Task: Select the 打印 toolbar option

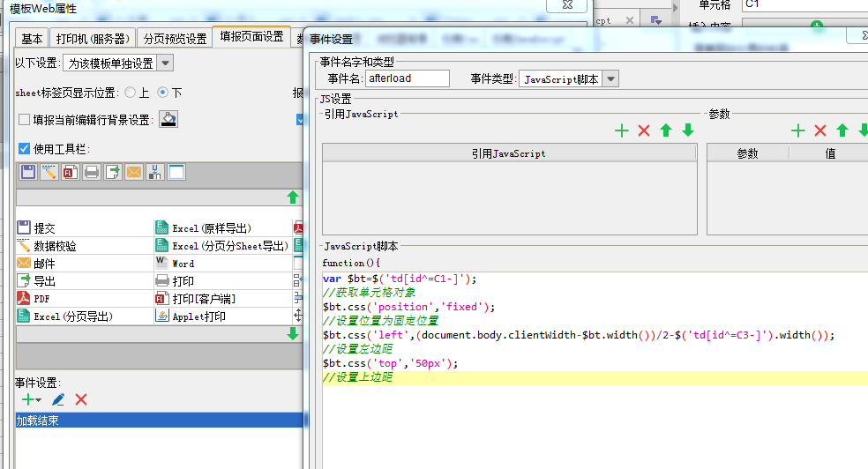Action: [x=222, y=281]
